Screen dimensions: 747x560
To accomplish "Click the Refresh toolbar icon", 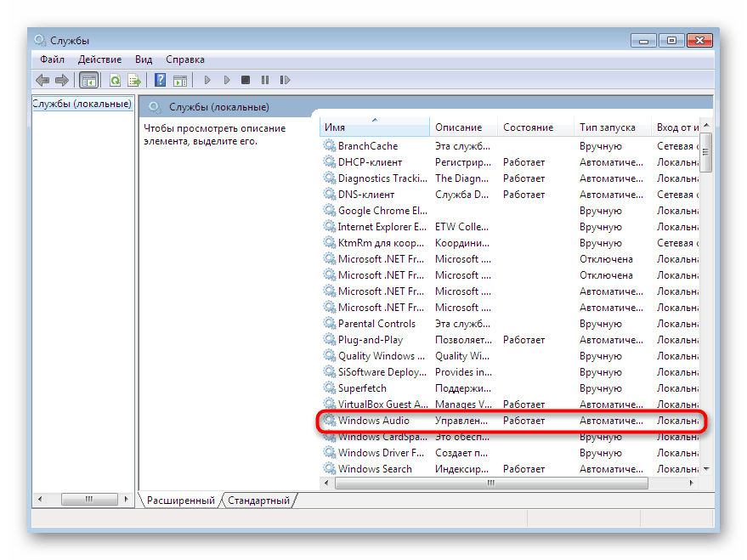I will [115, 80].
